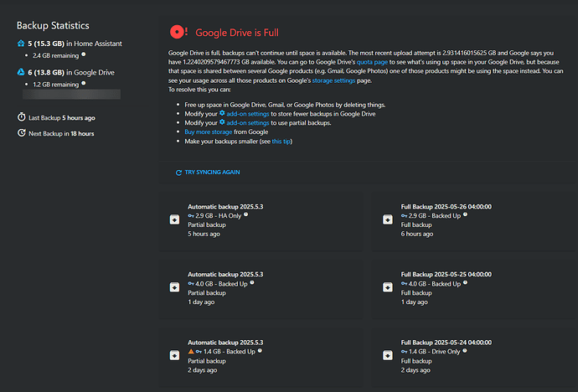Click info dot next to 2.4 GB remaining
This screenshot has height=392, width=578.
coord(84,54)
